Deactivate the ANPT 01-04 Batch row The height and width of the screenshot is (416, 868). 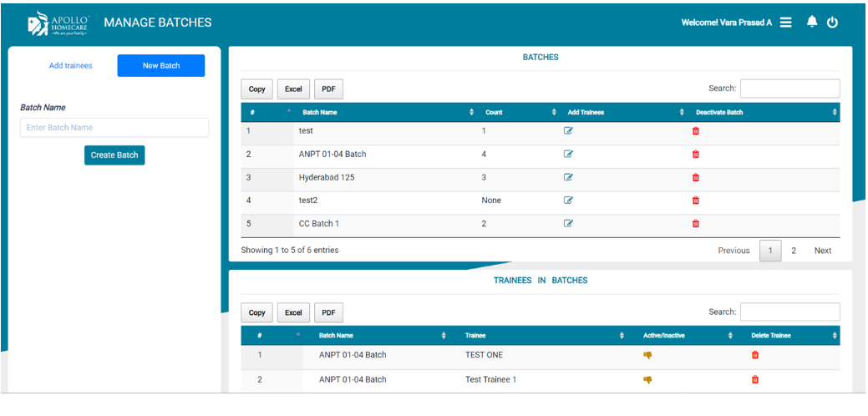click(x=695, y=155)
